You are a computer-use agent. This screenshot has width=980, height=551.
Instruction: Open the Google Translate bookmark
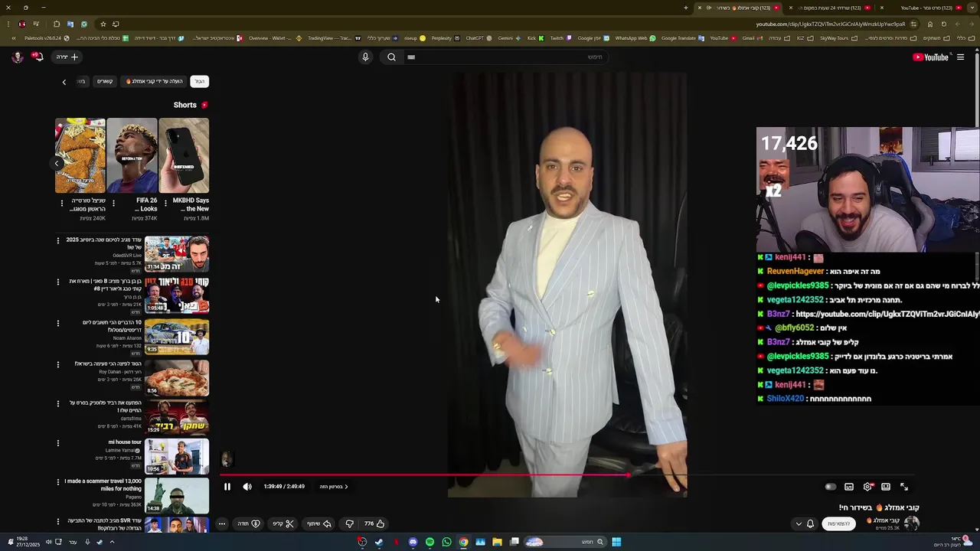[x=682, y=37]
